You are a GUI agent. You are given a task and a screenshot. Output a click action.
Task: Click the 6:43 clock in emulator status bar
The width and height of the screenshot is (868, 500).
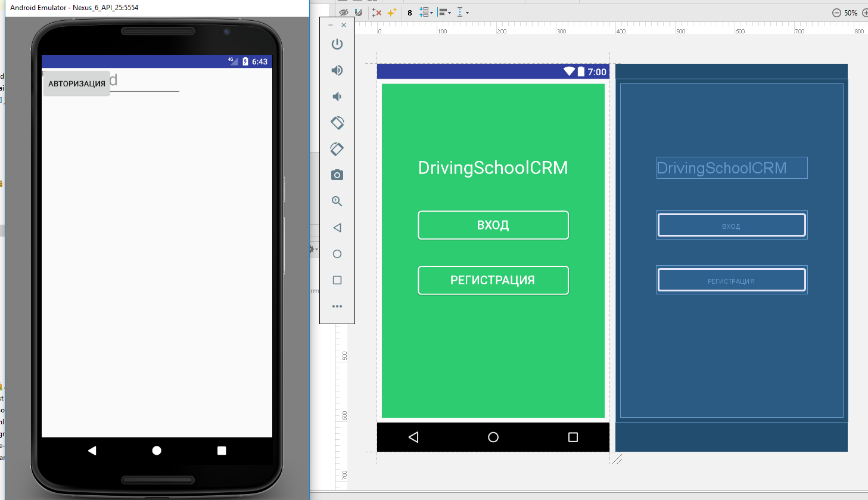coord(260,61)
